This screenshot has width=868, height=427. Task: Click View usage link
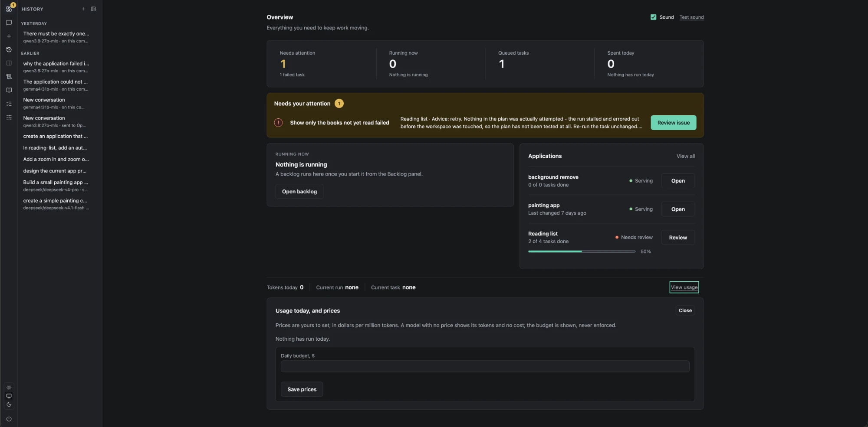[x=684, y=287]
